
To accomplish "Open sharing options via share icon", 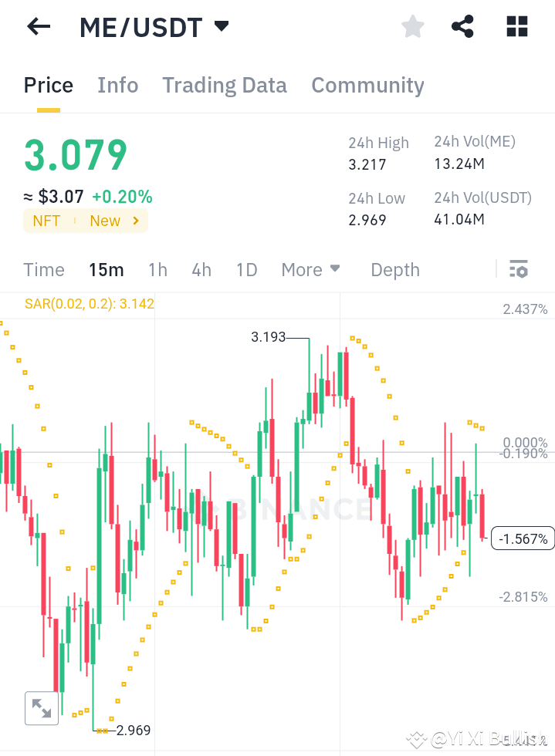I will 462,25.
